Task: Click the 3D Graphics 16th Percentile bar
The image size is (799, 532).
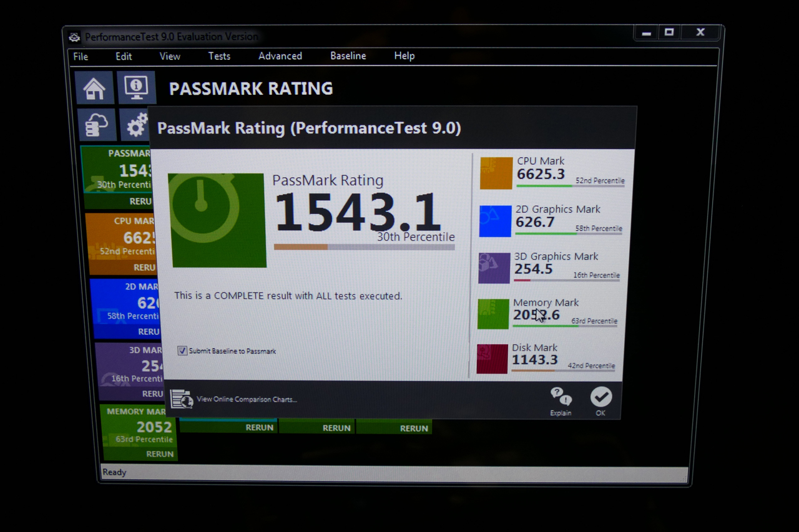Action: click(567, 280)
